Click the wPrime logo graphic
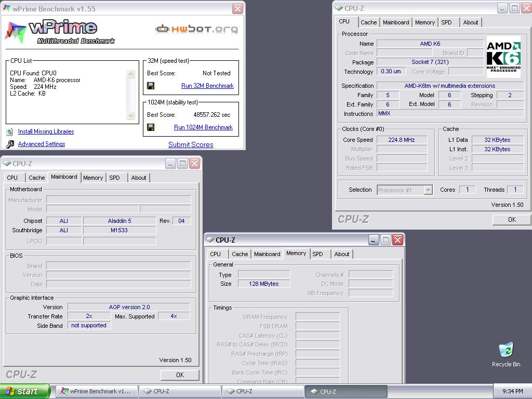 [60, 32]
